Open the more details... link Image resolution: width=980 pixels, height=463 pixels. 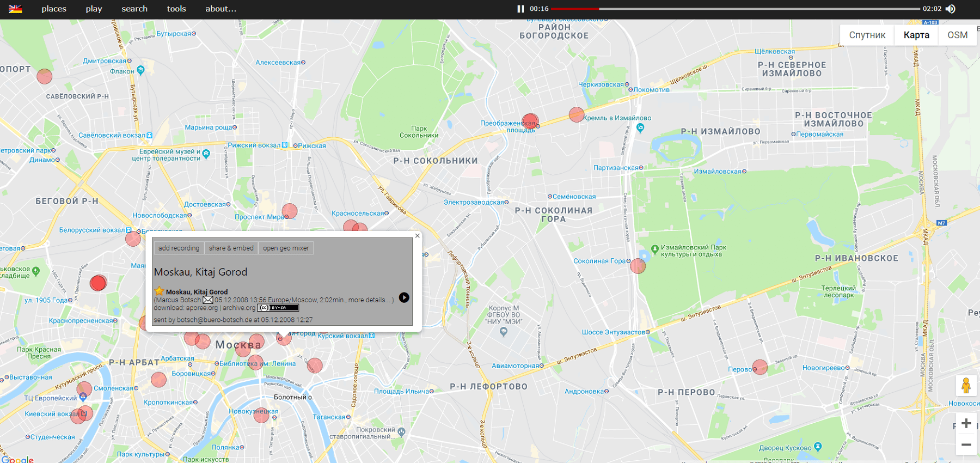click(x=370, y=300)
